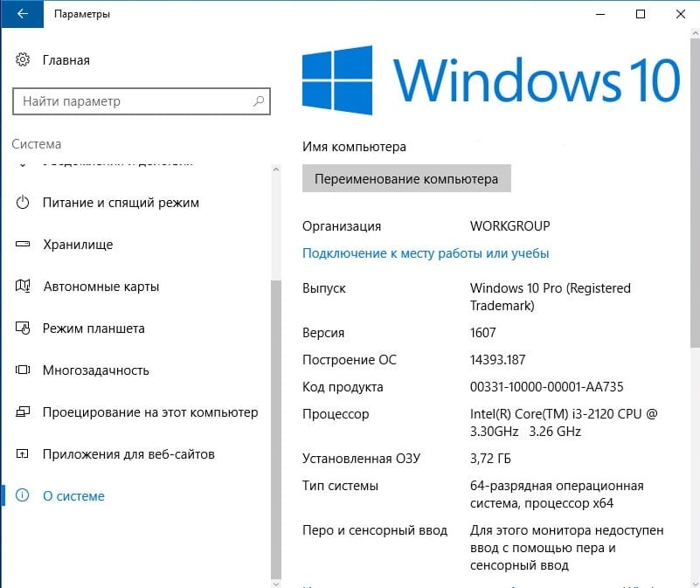The image size is (700, 588).
Task: Click the pen and touch availability text
Action: coord(567,548)
